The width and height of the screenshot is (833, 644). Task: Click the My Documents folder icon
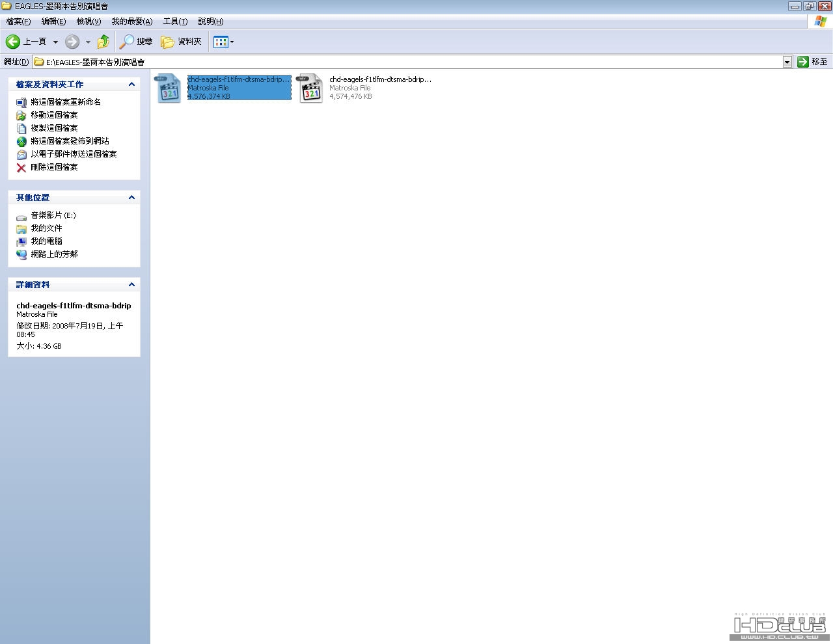click(x=21, y=228)
